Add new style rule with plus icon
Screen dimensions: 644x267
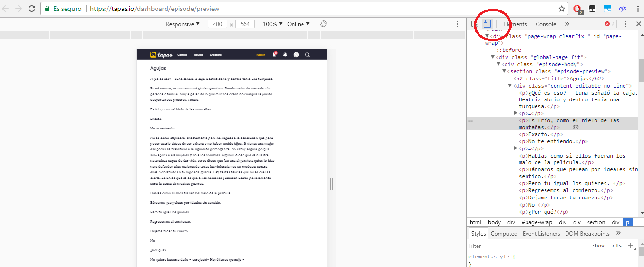pos(631,246)
